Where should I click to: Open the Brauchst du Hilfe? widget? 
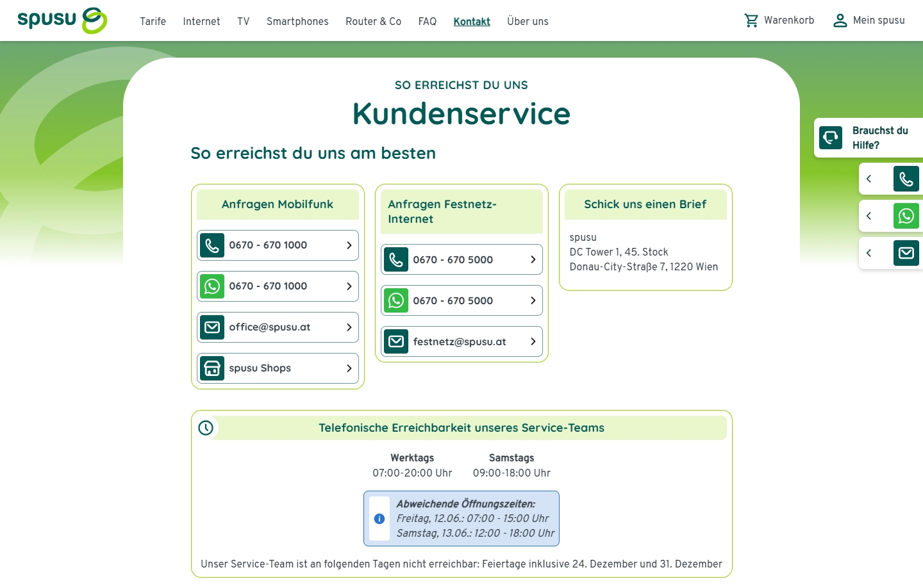[869, 138]
